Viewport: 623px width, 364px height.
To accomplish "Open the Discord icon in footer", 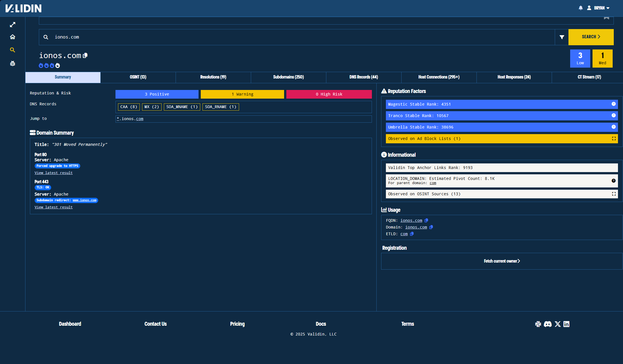I will [x=548, y=324].
